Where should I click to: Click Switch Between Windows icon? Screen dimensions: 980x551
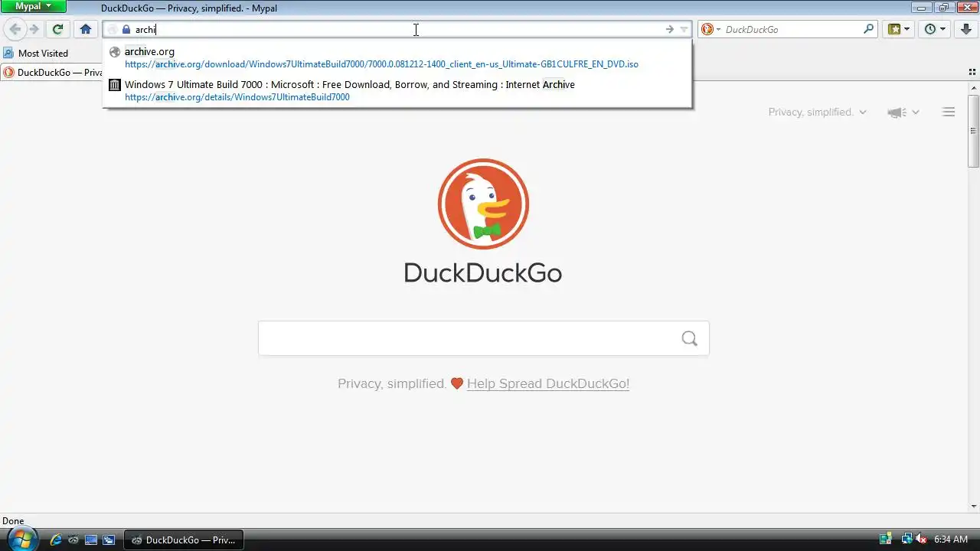point(109,540)
